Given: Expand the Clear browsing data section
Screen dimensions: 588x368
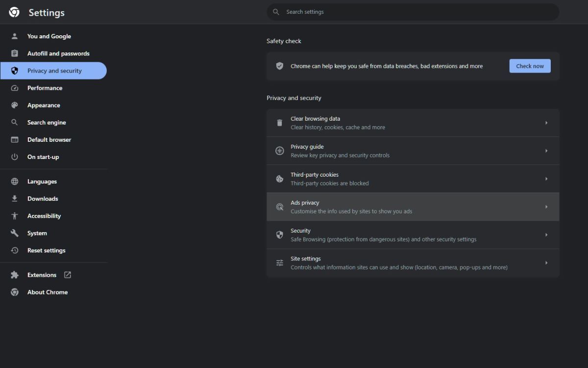Looking at the screenshot, I should 546,122.
